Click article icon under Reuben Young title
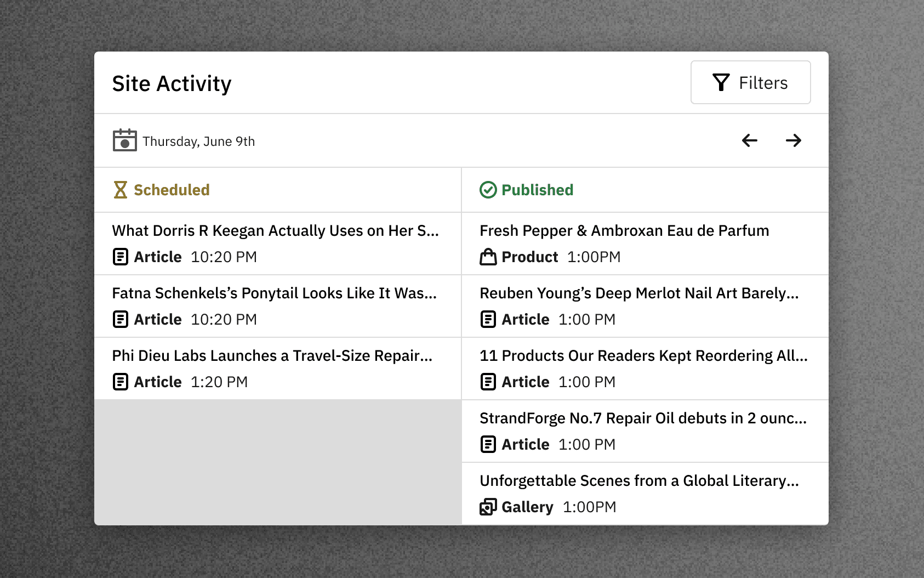 pos(488,319)
